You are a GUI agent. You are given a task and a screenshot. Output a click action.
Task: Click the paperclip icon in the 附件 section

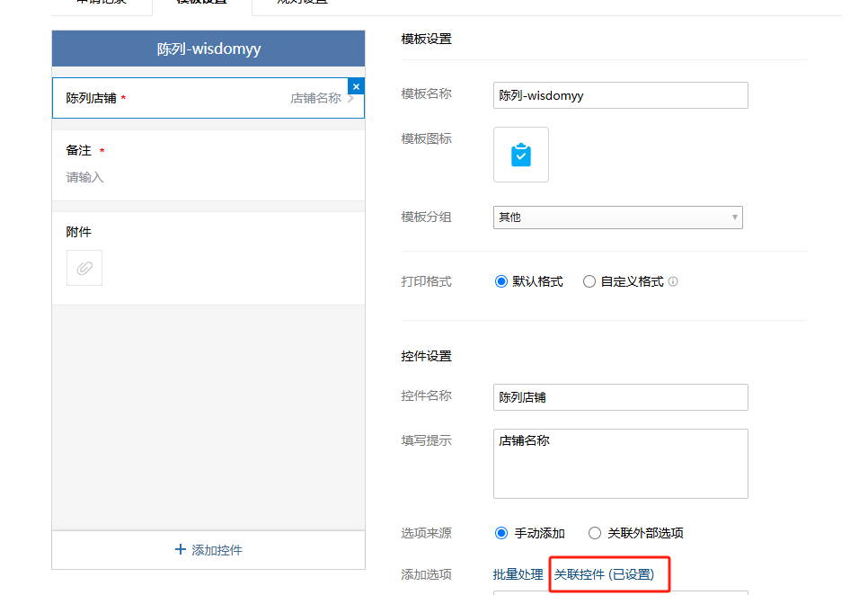[84, 267]
